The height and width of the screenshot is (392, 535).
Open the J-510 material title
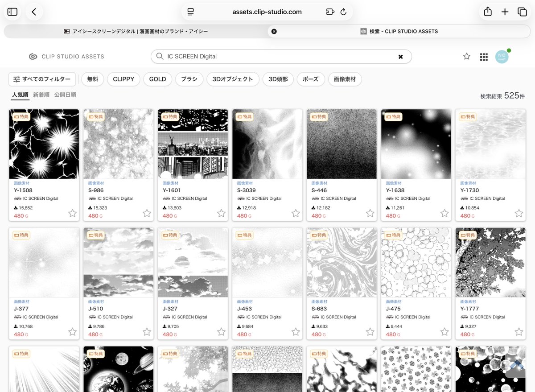pos(95,309)
